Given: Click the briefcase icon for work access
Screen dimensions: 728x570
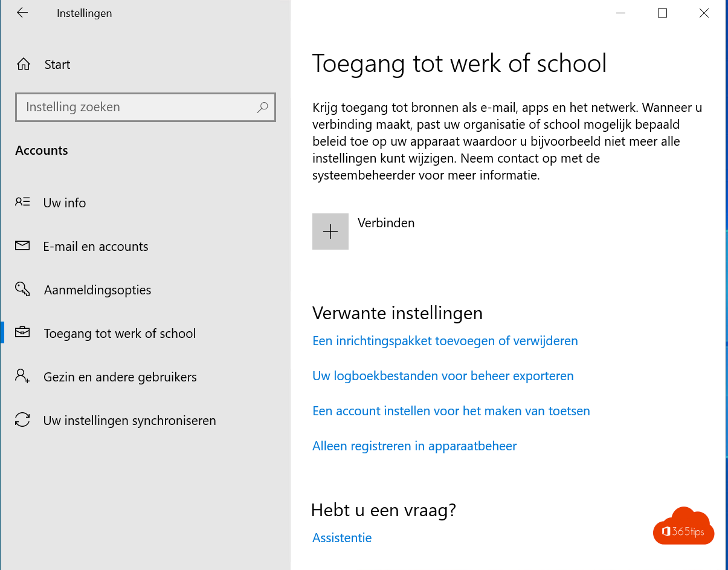Looking at the screenshot, I should pyautogui.click(x=22, y=332).
